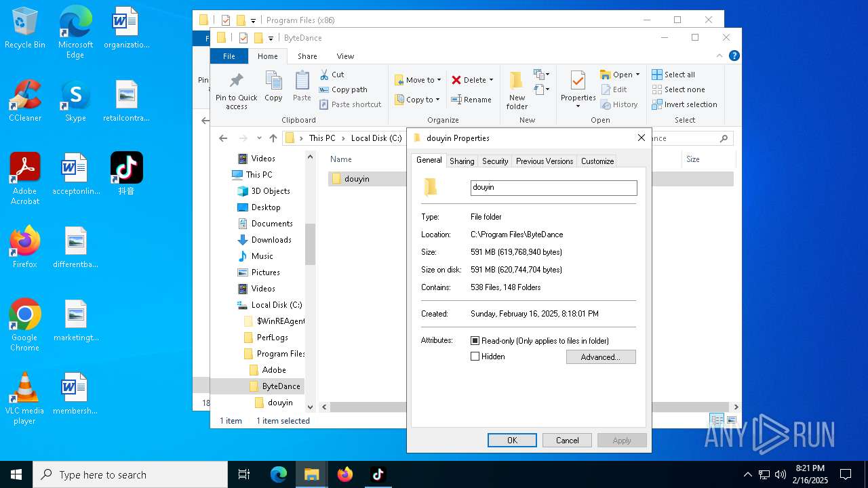
Task: Click the Cut scissors command
Action: pos(332,75)
